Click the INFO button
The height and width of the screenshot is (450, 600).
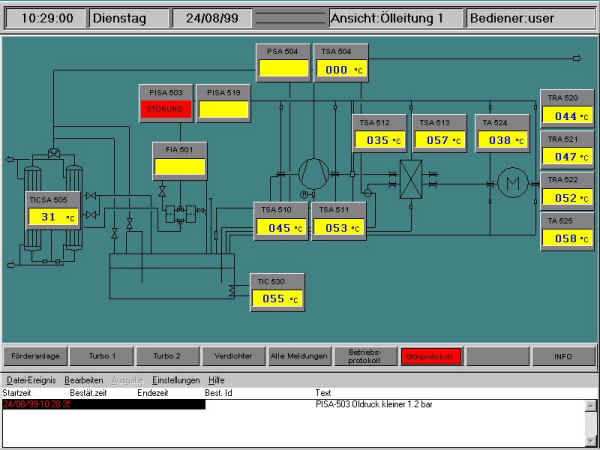pos(563,356)
